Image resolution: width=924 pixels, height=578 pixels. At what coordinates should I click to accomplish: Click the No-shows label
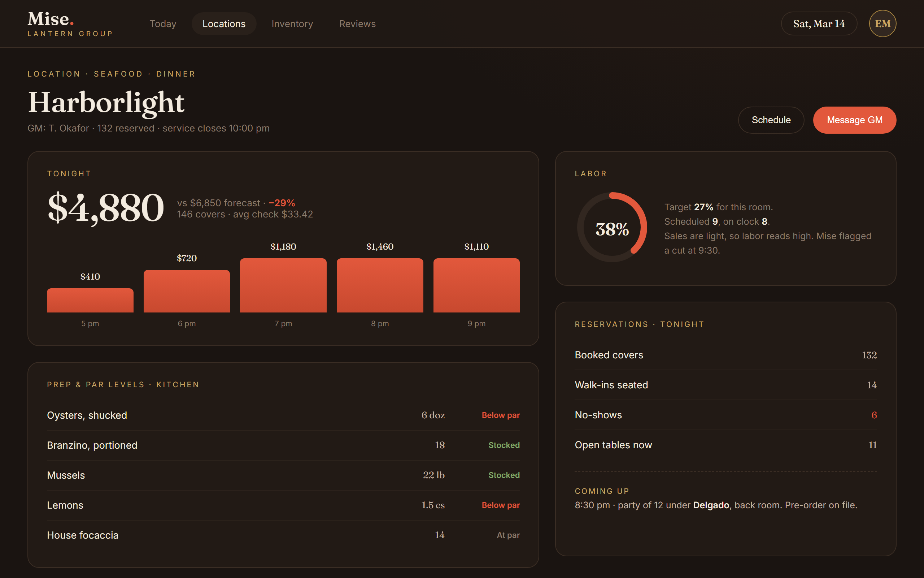598,415
